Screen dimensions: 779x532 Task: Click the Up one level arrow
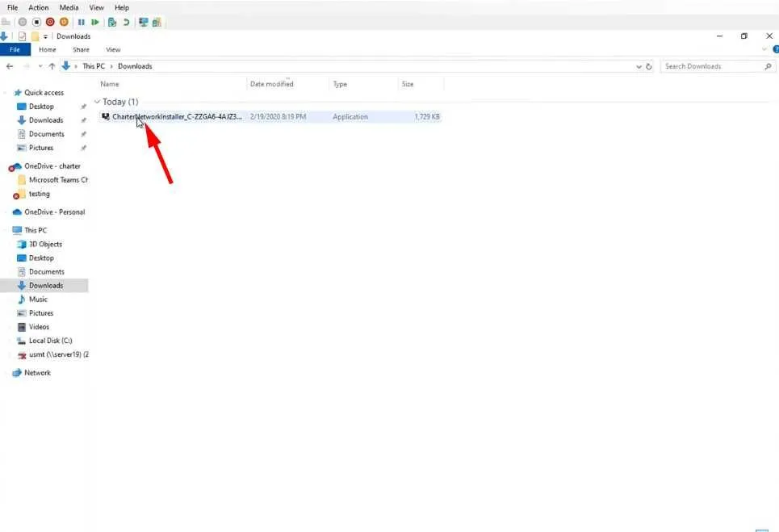(x=52, y=66)
